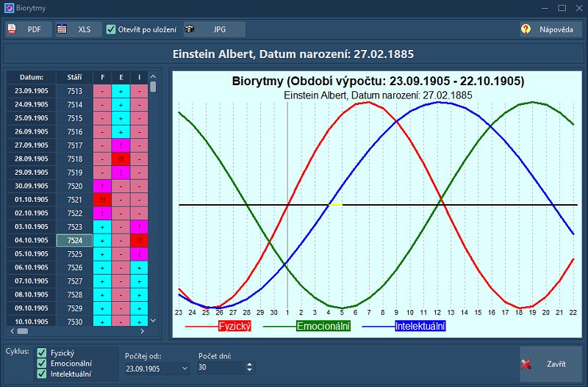
Task: Click the 'Datum:' column header
Action: point(32,77)
